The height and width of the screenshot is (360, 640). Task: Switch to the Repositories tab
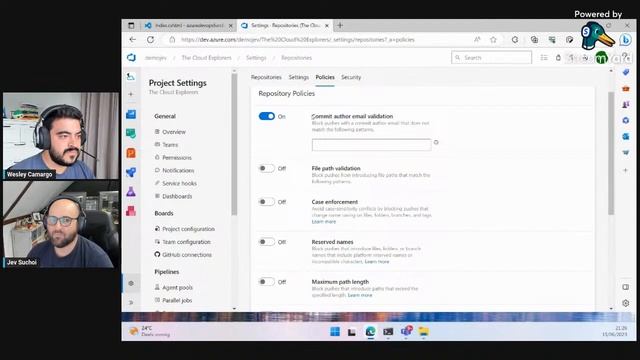click(x=266, y=77)
